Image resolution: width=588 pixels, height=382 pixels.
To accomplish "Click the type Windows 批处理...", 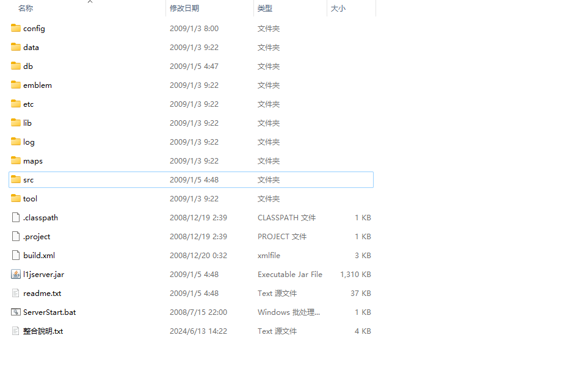I will click(289, 312).
